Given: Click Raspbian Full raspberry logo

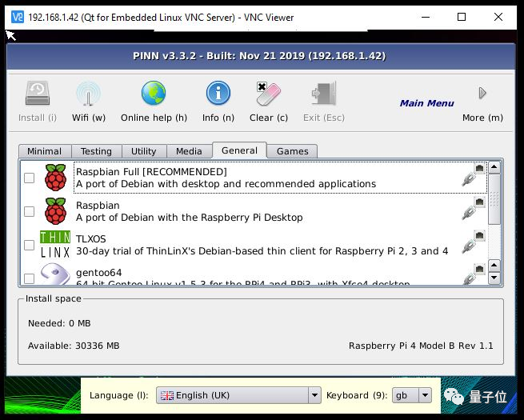Looking at the screenshot, I should pyautogui.click(x=55, y=178).
